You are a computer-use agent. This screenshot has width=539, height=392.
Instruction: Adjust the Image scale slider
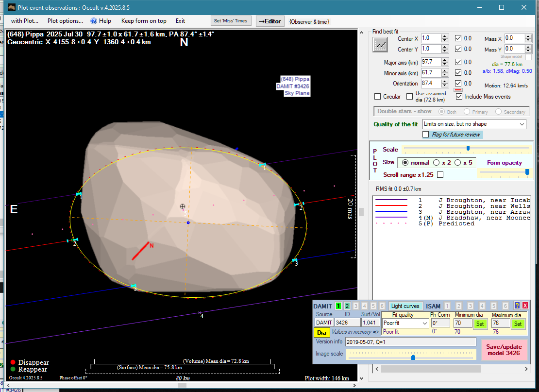[413, 357]
